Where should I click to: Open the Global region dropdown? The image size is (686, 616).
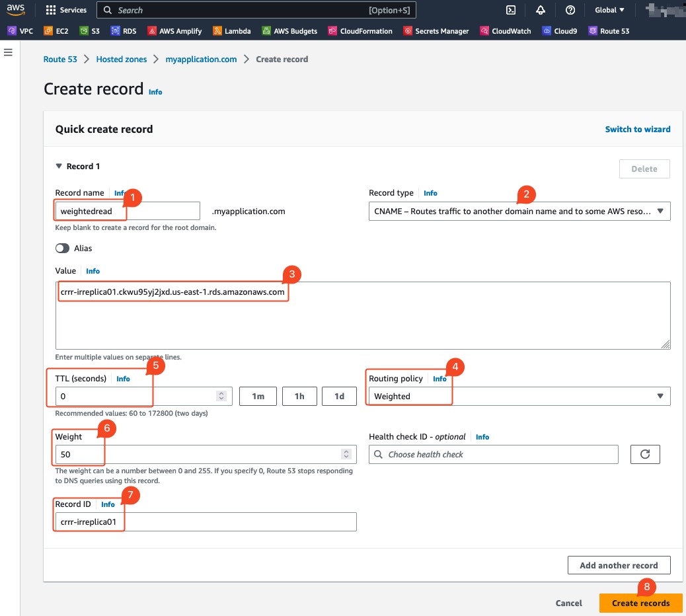pos(609,10)
